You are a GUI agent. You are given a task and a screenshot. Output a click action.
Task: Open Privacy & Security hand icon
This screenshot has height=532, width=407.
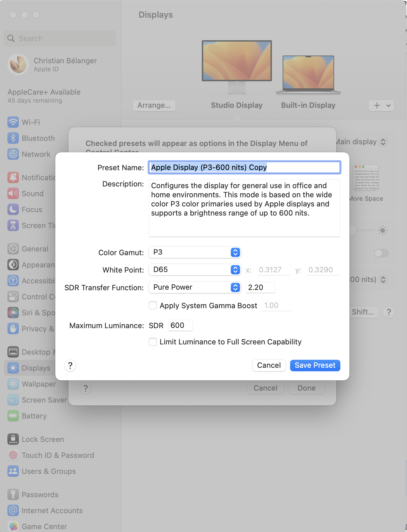[13, 329]
